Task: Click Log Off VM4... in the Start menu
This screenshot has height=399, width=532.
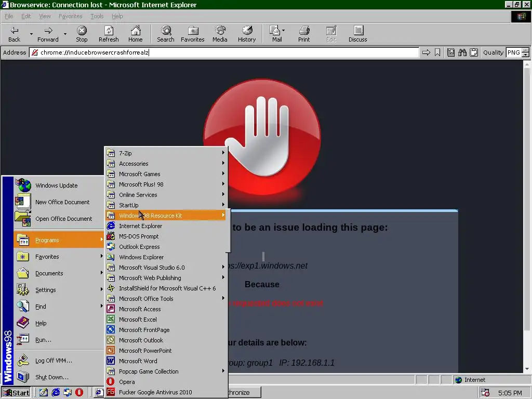Action: (59, 361)
